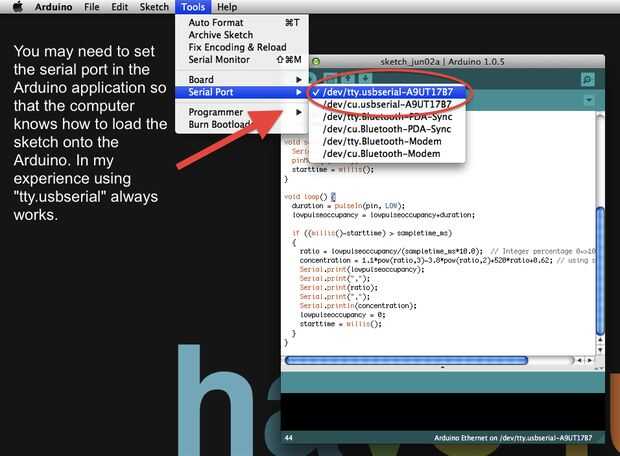Click 'Serial.println(concentration);' code line
The height and width of the screenshot is (456, 620).
[x=358, y=306]
